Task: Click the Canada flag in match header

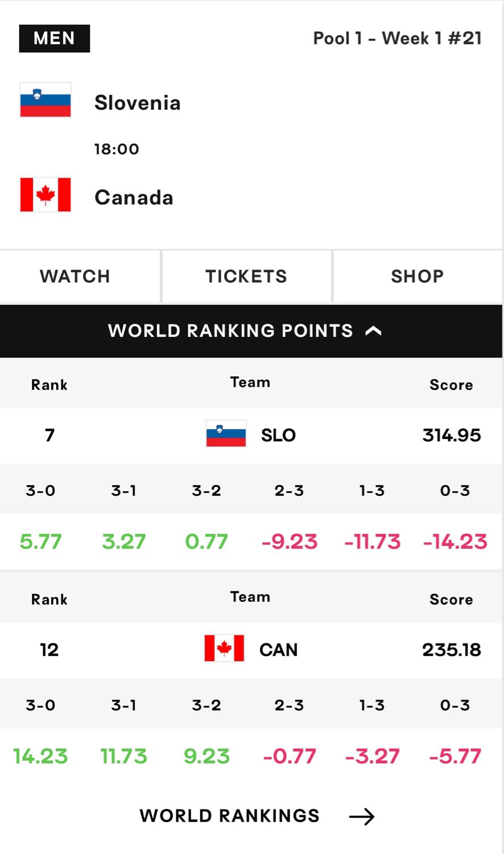Action: tap(46, 195)
